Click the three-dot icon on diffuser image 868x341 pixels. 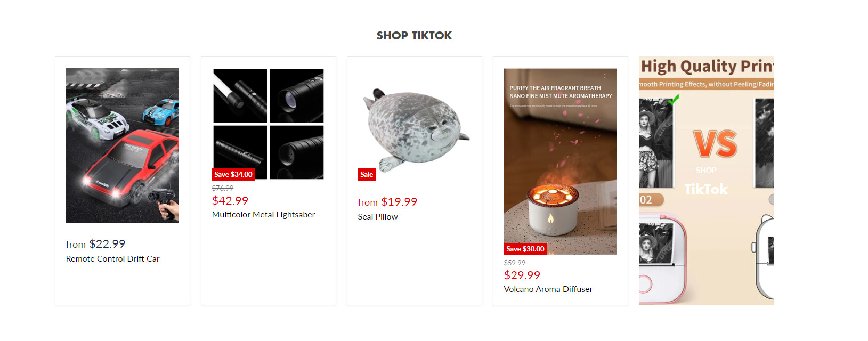[x=604, y=76]
